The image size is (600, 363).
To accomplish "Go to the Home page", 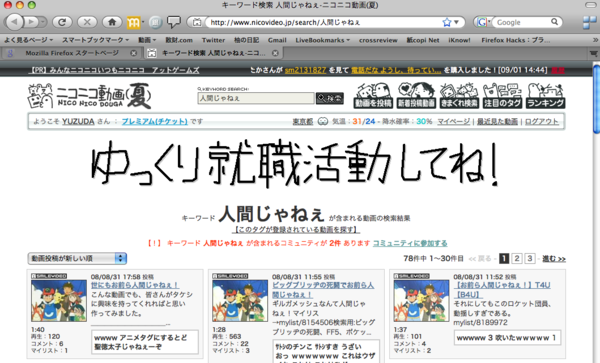I will point(112,22).
